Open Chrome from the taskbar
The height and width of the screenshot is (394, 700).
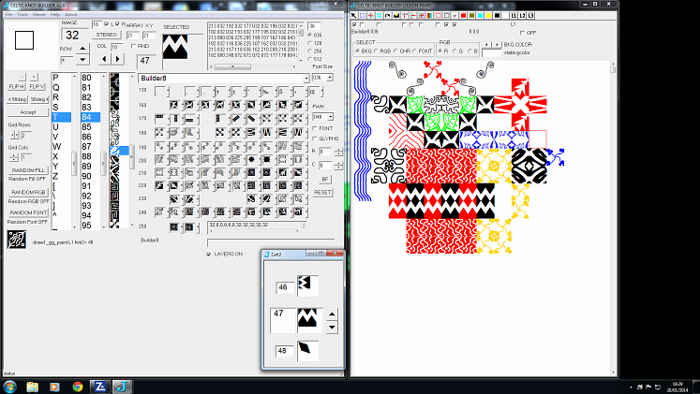click(77, 387)
